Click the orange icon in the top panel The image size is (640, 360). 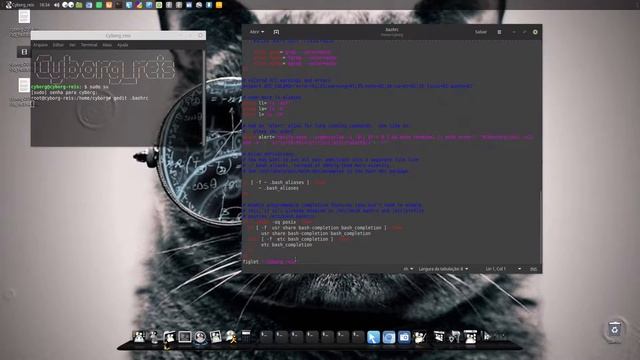tap(109, 5)
